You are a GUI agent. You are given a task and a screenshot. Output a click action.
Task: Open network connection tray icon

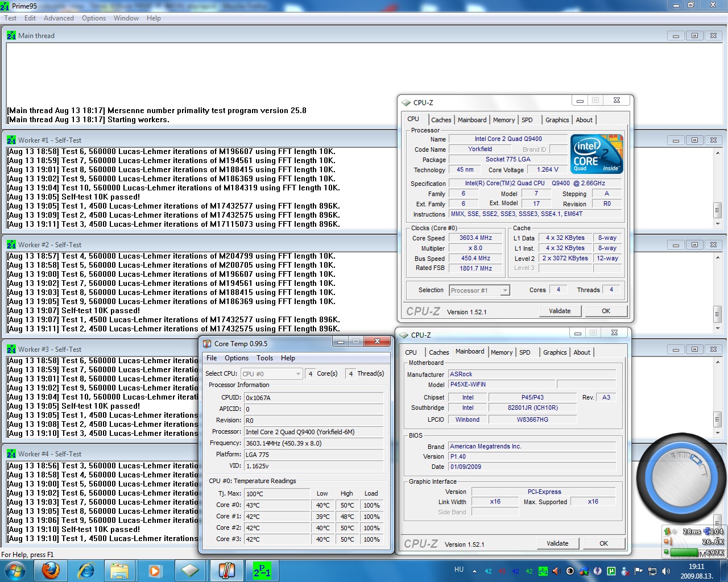pos(652,571)
